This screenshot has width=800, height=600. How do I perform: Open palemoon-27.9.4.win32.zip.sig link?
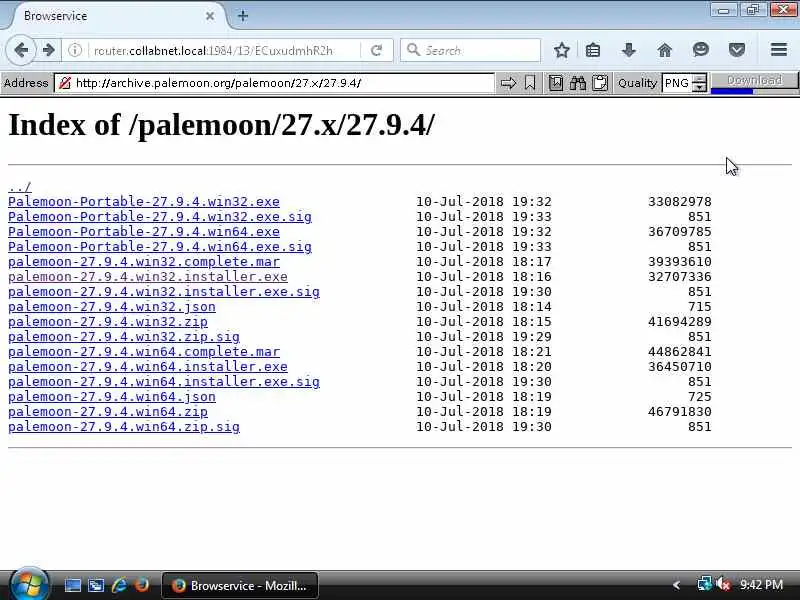coord(124,337)
